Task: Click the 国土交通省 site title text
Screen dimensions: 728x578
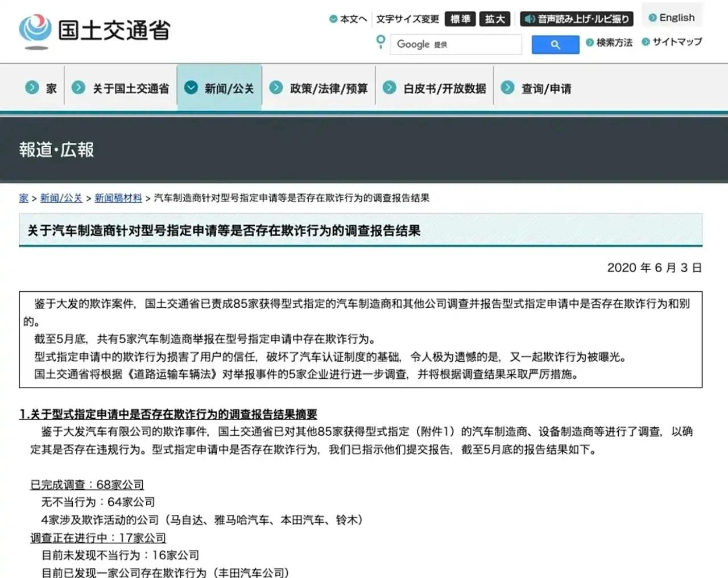Action: click(114, 30)
